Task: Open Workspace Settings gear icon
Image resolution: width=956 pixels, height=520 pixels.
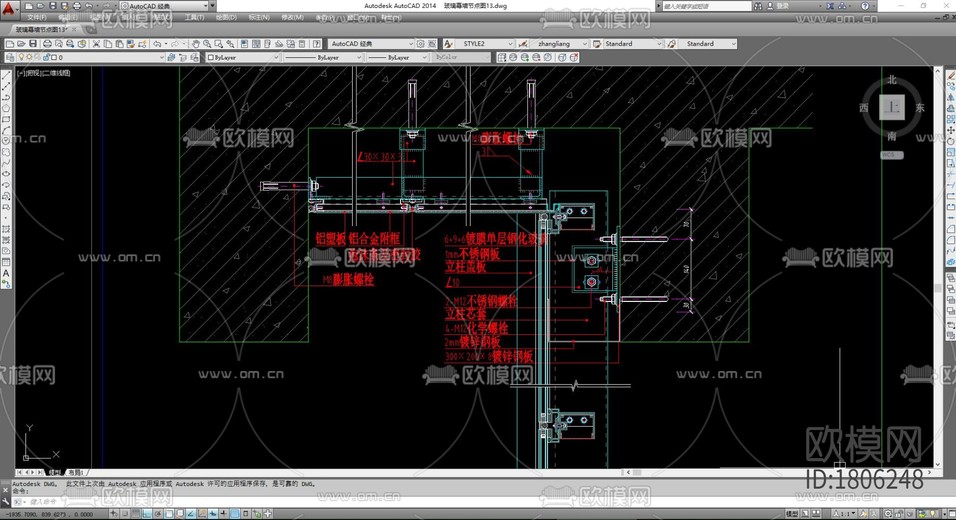Action: click(421, 44)
